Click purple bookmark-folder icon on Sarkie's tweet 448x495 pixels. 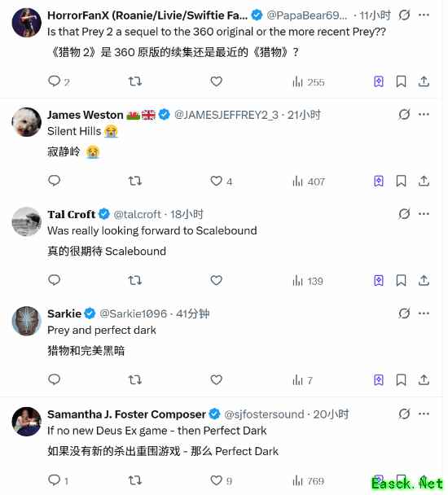(x=379, y=379)
